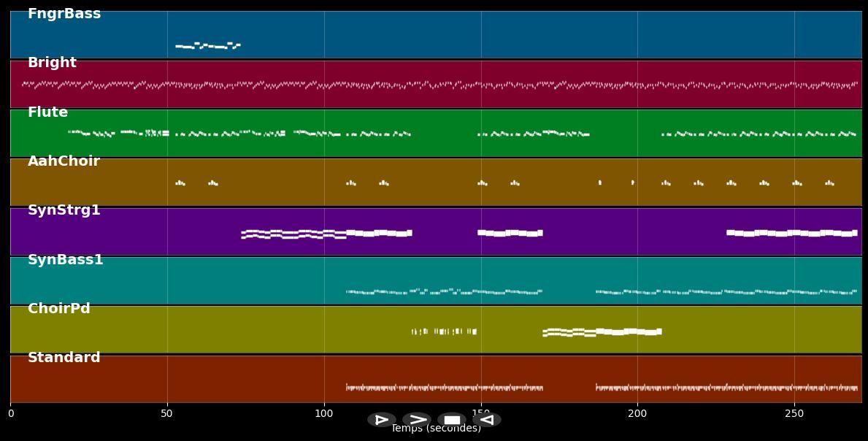Screen dimensions: 868x441
Task: Select the ChoirPd track label
Action: click(x=58, y=308)
